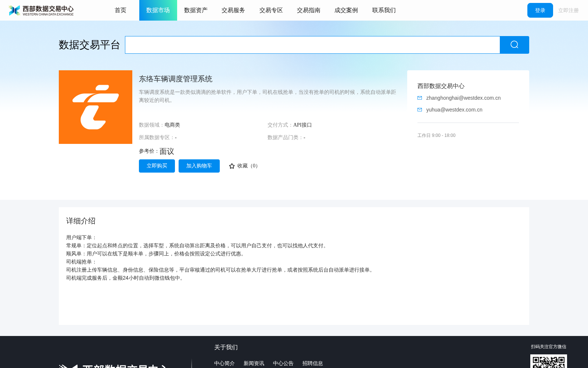
Task: Click the envelope icon beside zhanghonghai email
Action: tap(420, 98)
